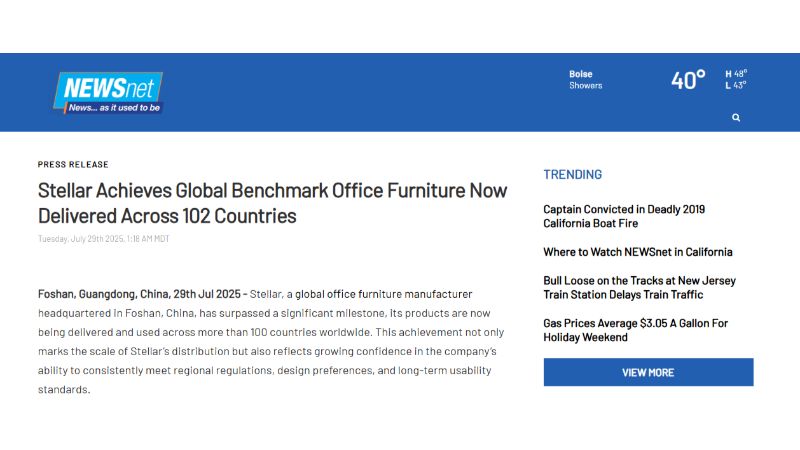The height and width of the screenshot is (450, 800).
Task: Open Where to Watch NEWSnet in California
Action: click(637, 252)
